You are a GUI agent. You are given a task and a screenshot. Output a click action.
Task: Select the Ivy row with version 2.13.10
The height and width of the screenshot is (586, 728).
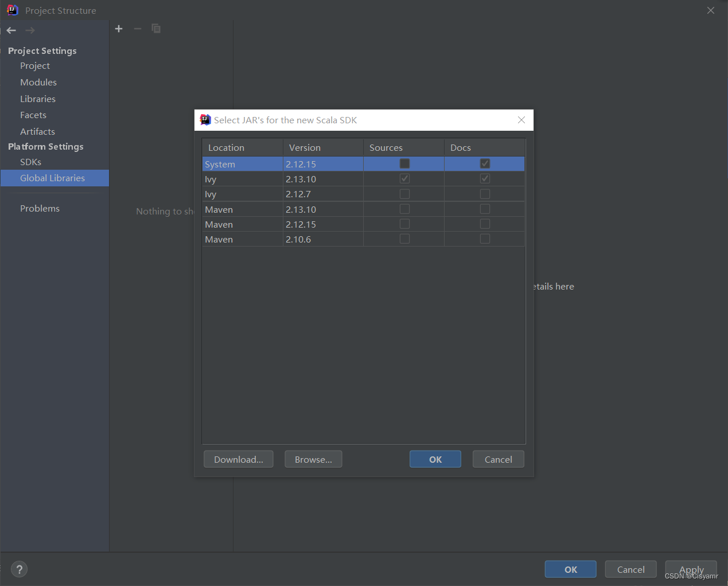[364, 179]
